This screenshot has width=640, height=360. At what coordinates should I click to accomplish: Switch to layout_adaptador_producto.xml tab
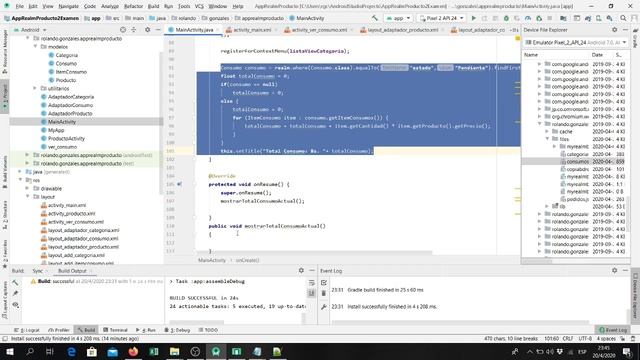point(402,30)
